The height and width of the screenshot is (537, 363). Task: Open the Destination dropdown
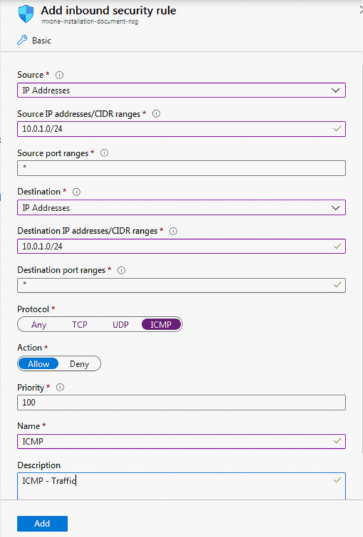pyautogui.click(x=182, y=208)
